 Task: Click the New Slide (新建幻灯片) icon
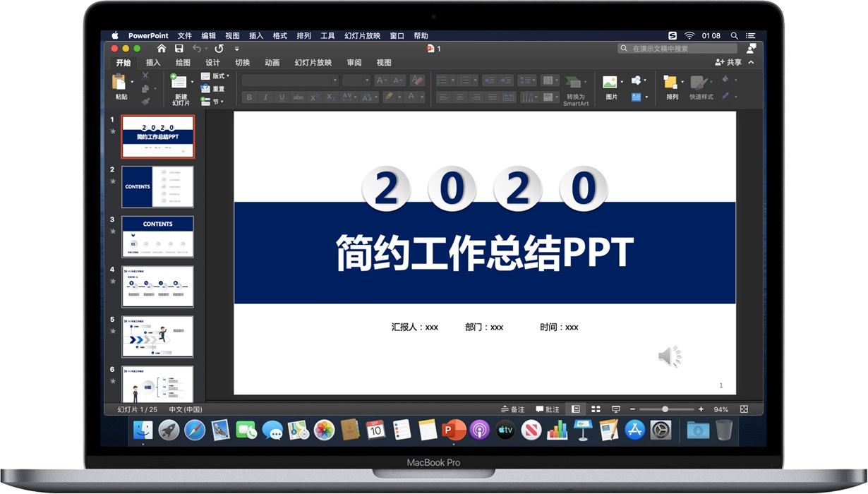pyautogui.click(x=179, y=83)
